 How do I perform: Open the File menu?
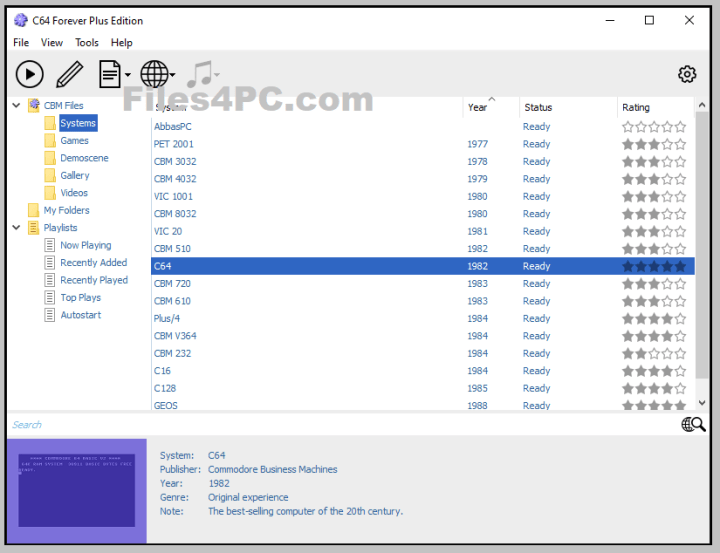point(21,43)
